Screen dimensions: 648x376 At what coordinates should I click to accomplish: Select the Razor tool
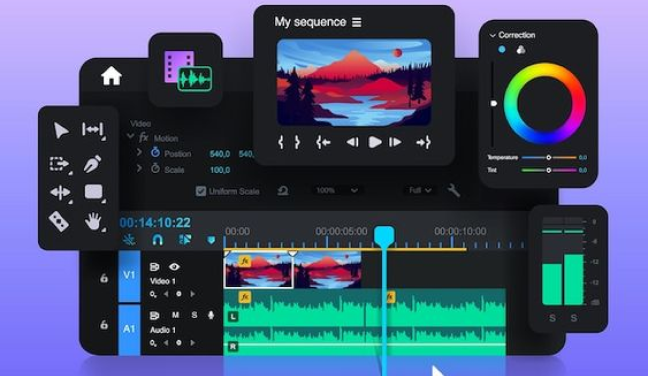pyautogui.click(x=59, y=221)
